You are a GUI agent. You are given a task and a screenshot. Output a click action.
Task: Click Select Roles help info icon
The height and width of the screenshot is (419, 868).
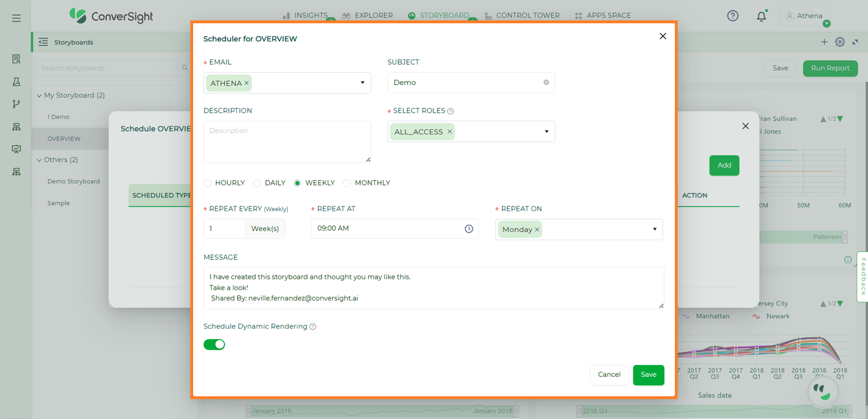tap(450, 111)
